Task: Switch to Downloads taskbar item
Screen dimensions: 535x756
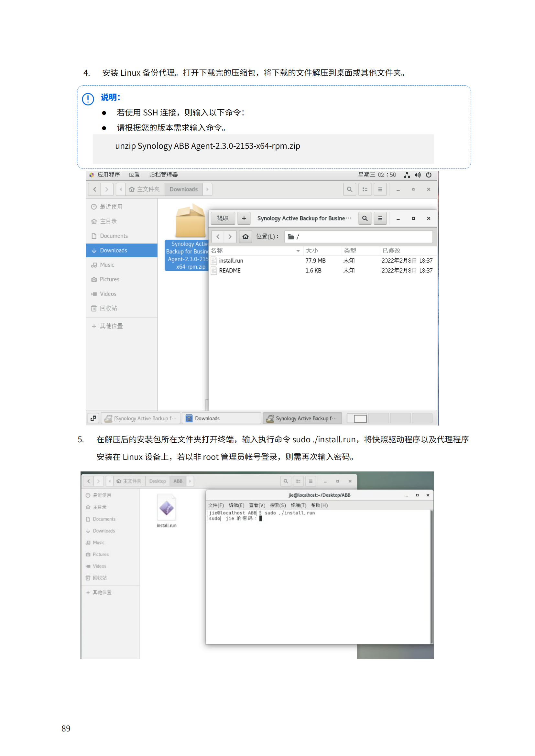Action: [221, 418]
